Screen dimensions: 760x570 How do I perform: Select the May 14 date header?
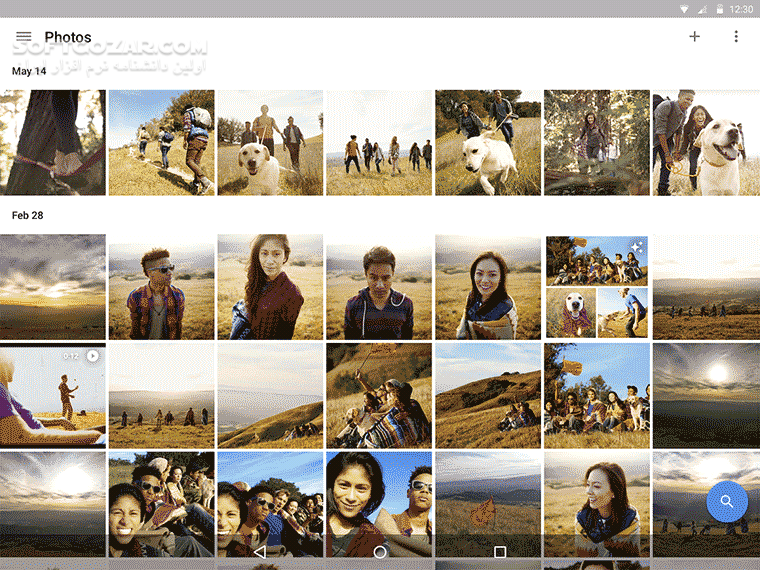[x=29, y=71]
